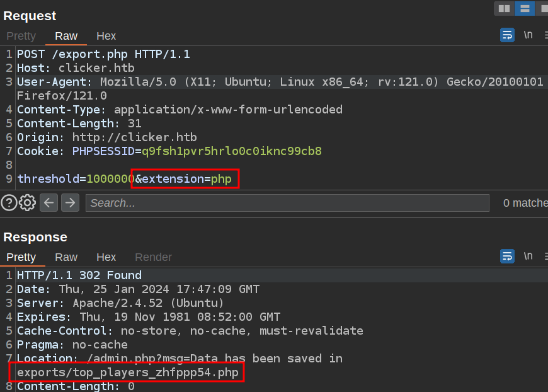Toggle \n display in Response panel
Screen dimensions: 548x392
pos(528,256)
